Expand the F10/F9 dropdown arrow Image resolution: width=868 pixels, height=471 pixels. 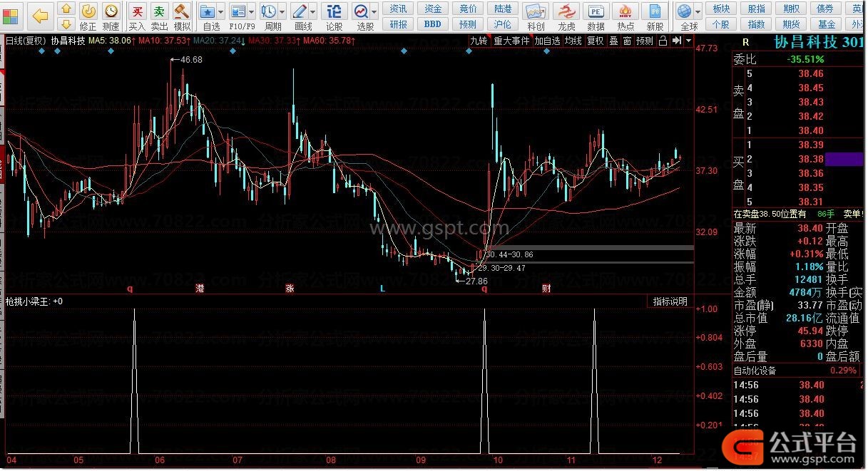tap(252, 11)
